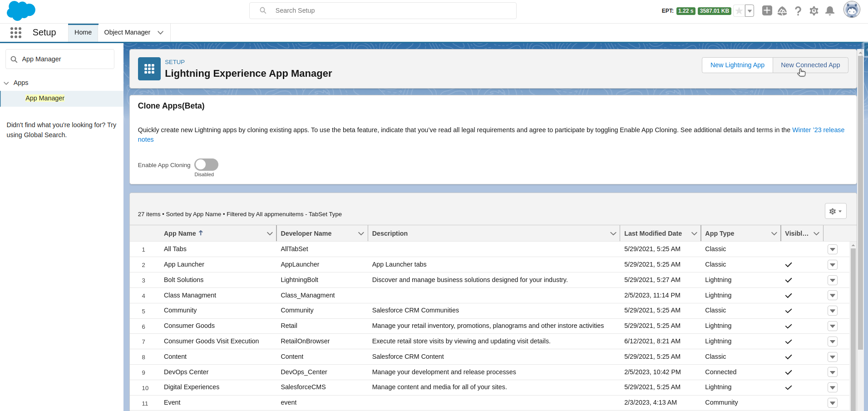Open row actions for Consumer Goods Visit Execution
The height and width of the screenshot is (411, 868).
click(x=833, y=342)
